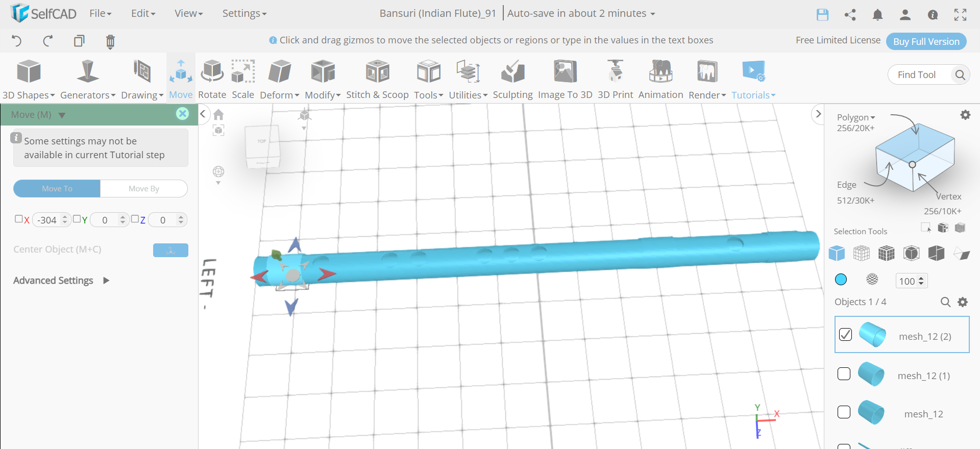
Task: Open the Modify tool menu
Action: pyautogui.click(x=323, y=78)
